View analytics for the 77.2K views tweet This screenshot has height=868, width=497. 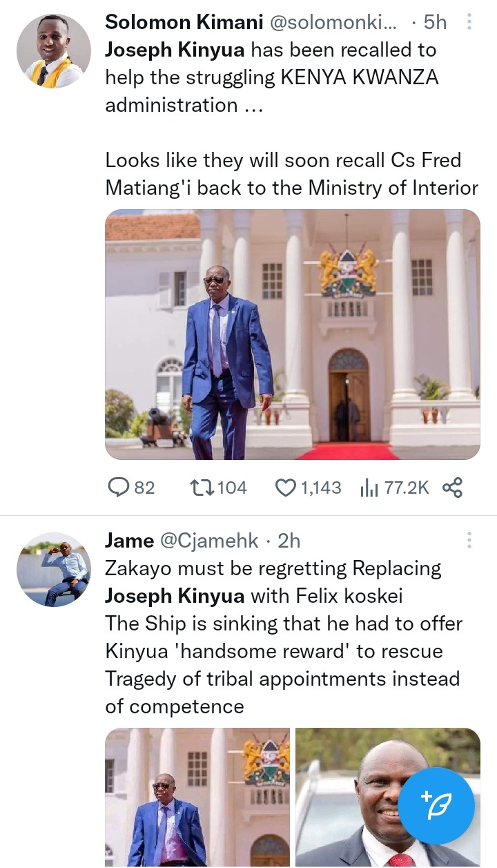click(x=371, y=488)
